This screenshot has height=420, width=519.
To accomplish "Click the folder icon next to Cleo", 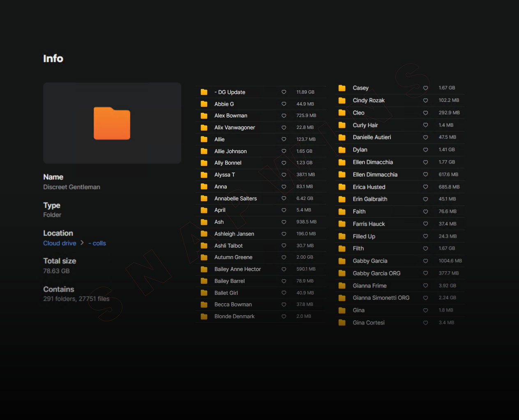I will [x=342, y=113].
